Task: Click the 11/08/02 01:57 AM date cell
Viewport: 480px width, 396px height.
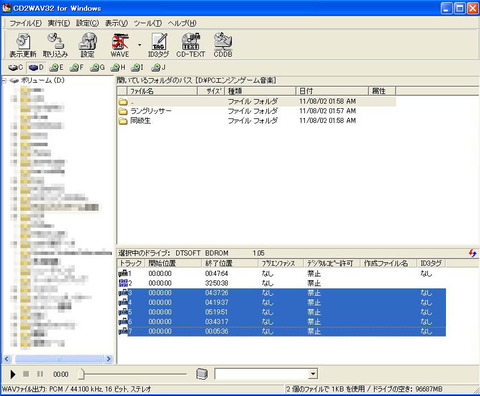Action: click(327, 111)
